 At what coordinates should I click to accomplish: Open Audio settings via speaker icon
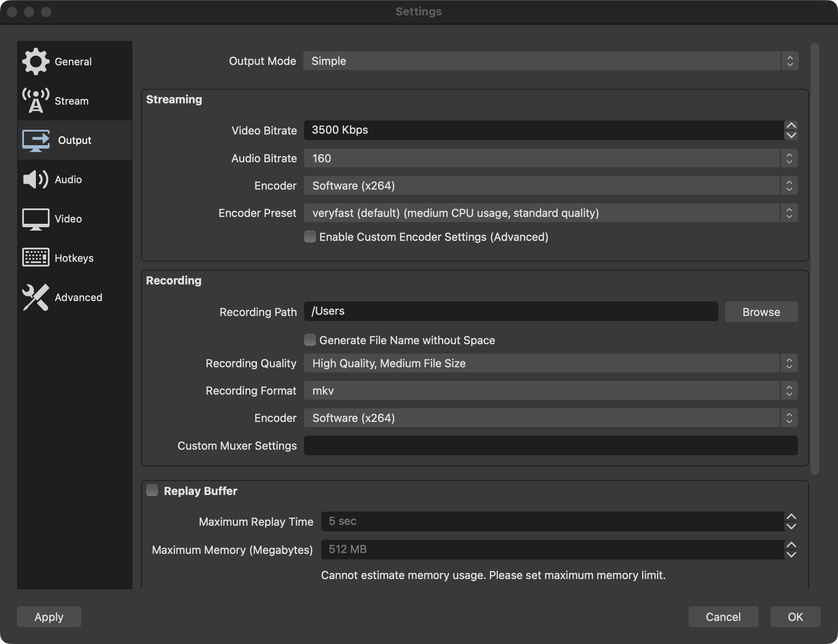(x=36, y=179)
